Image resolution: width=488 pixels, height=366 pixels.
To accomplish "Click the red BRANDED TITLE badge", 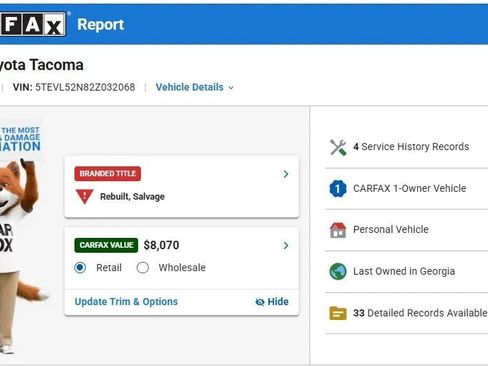I will click(x=108, y=174).
